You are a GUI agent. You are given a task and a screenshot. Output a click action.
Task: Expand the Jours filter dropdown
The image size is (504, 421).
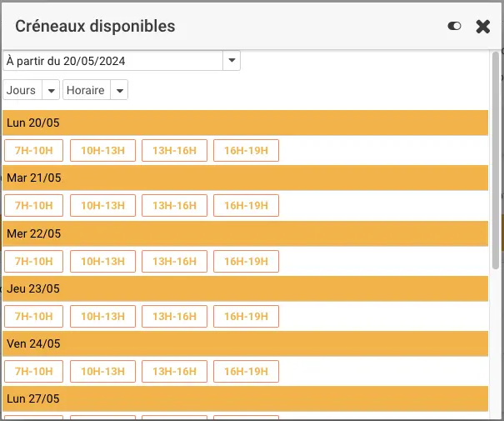coord(50,90)
